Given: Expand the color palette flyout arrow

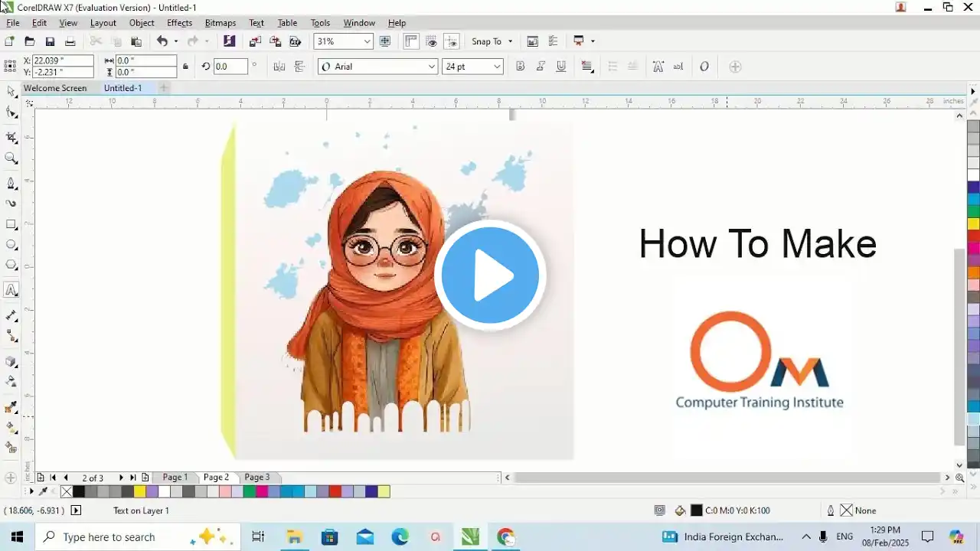Looking at the screenshot, I should (972, 92).
